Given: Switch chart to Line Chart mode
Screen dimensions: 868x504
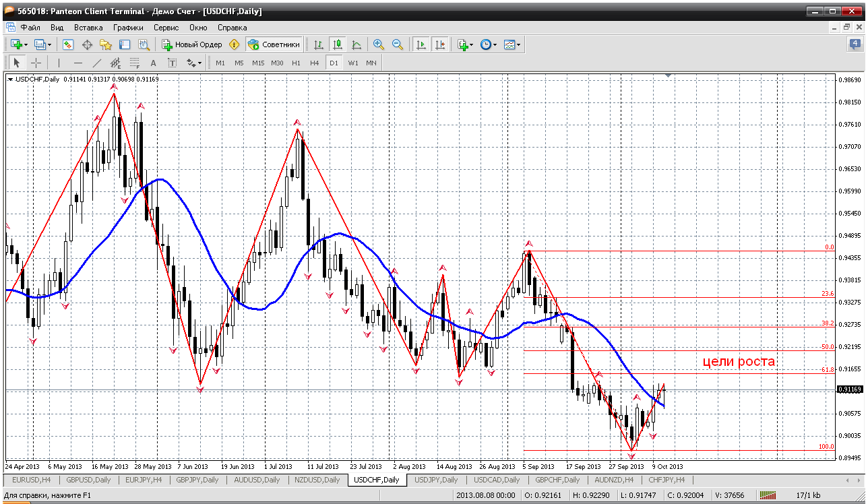Looking at the screenshot, I should click(356, 44).
